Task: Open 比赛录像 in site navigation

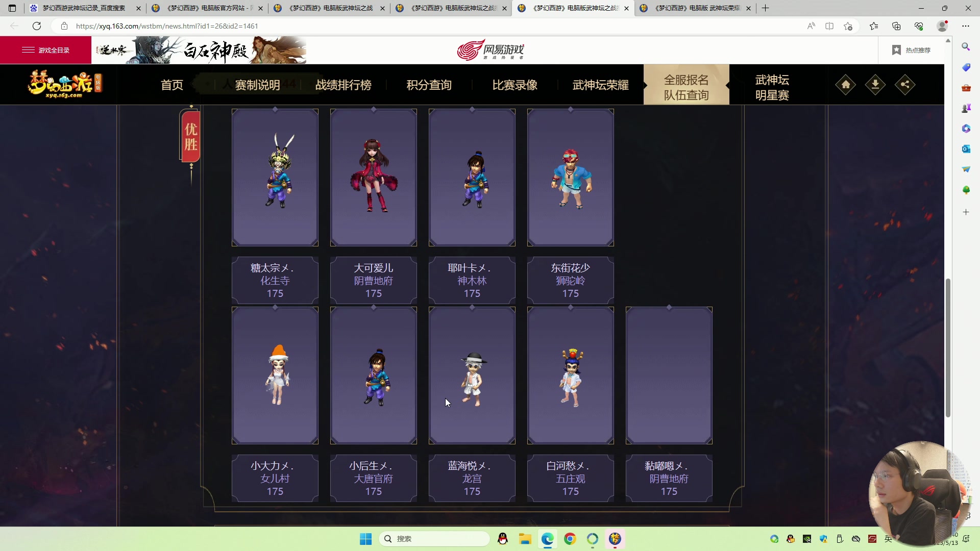Action: click(514, 85)
